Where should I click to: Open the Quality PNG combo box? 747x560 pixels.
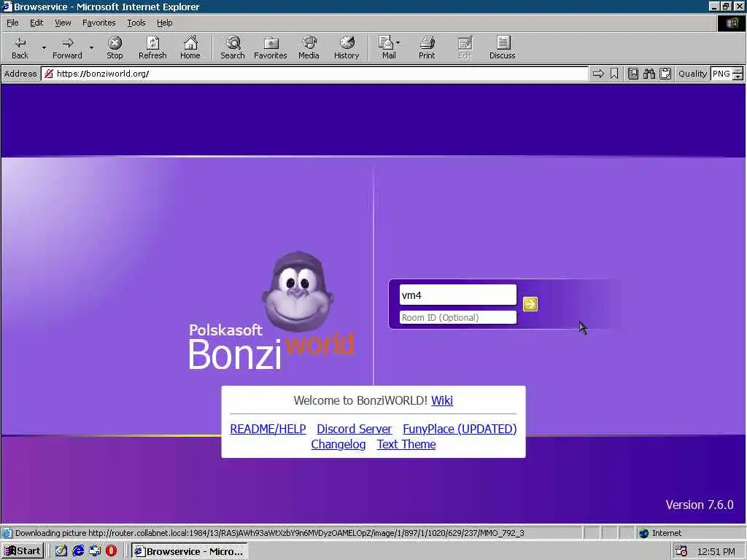point(721,74)
